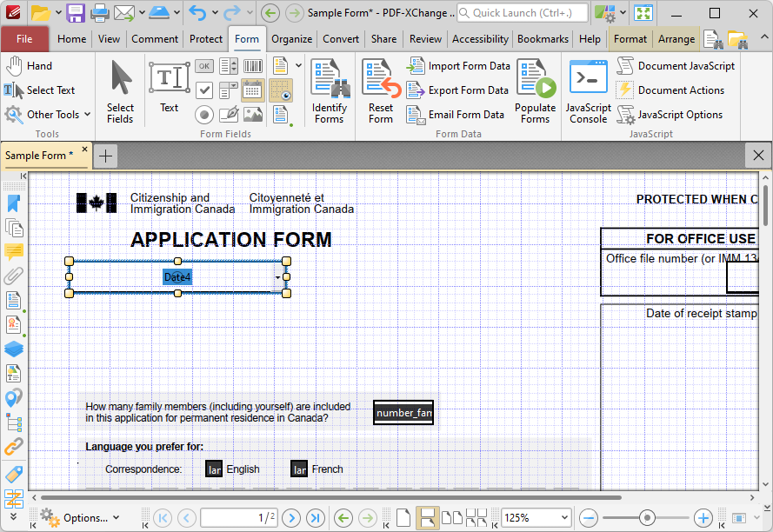The width and height of the screenshot is (773, 532).
Task: Insert an image form field
Action: 253,115
